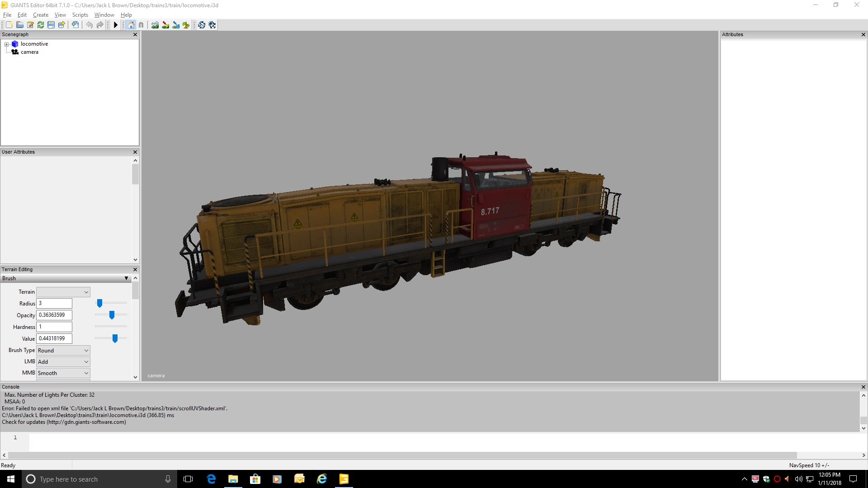Expand the locomotive tree node

point(7,44)
